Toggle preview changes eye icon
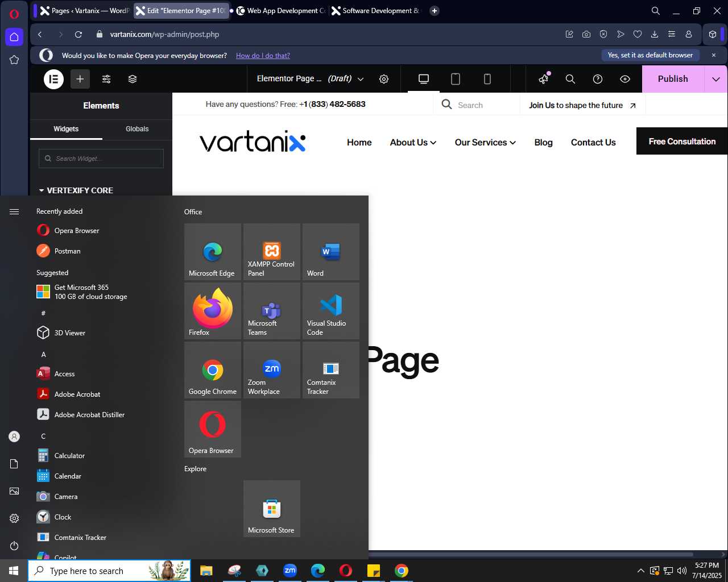 coord(625,79)
